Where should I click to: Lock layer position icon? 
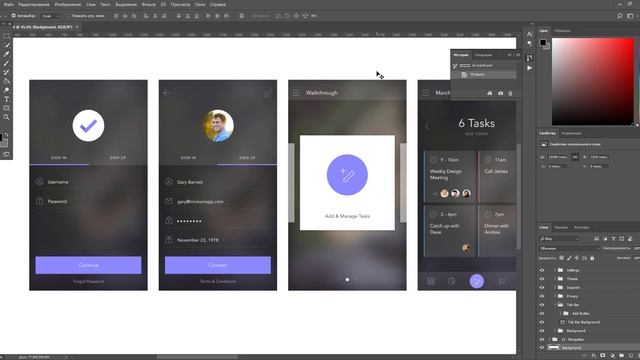point(577,258)
